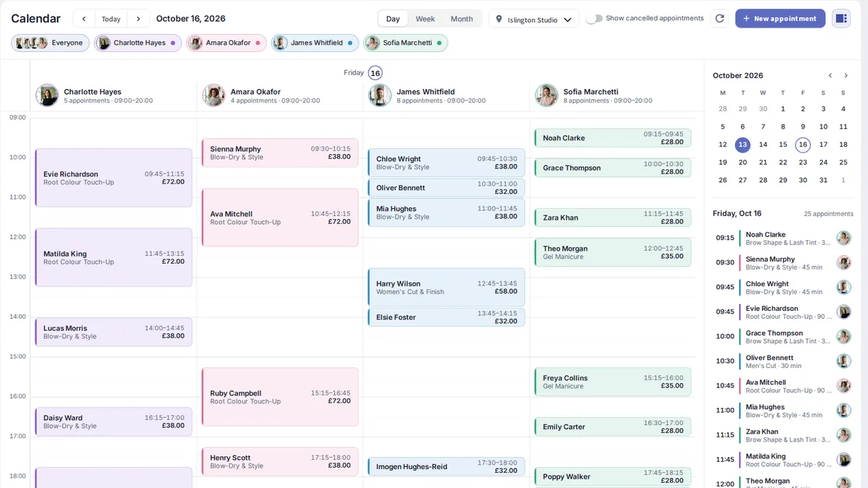Toggle Show cancelled appointments switch
This screenshot has width=868, height=488.
tap(594, 19)
